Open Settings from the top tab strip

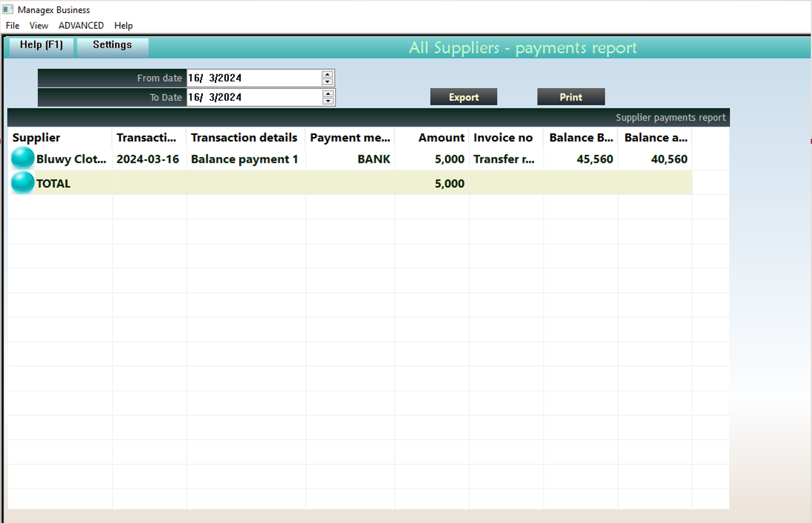coord(113,45)
